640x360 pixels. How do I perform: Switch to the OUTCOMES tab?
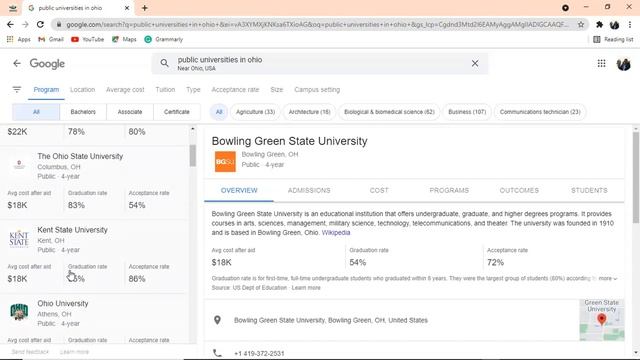[x=519, y=191]
